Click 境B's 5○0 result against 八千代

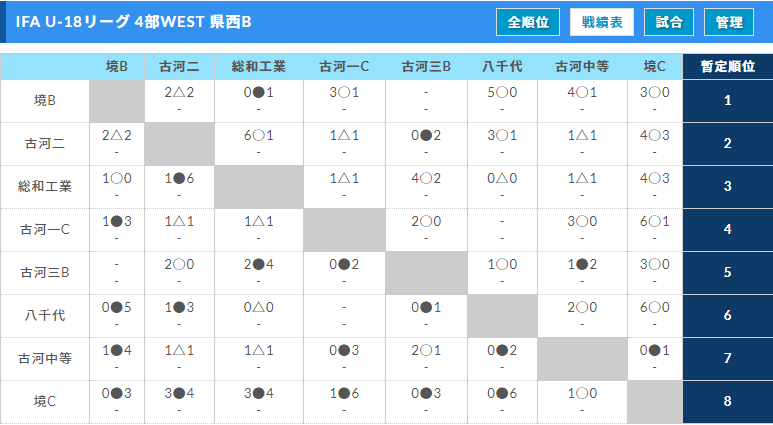point(502,93)
